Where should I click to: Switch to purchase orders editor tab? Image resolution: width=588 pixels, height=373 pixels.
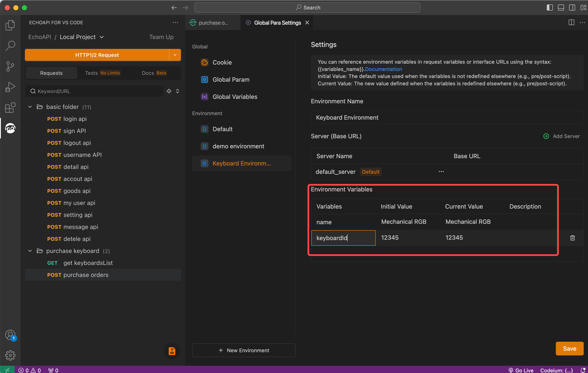[x=213, y=23]
